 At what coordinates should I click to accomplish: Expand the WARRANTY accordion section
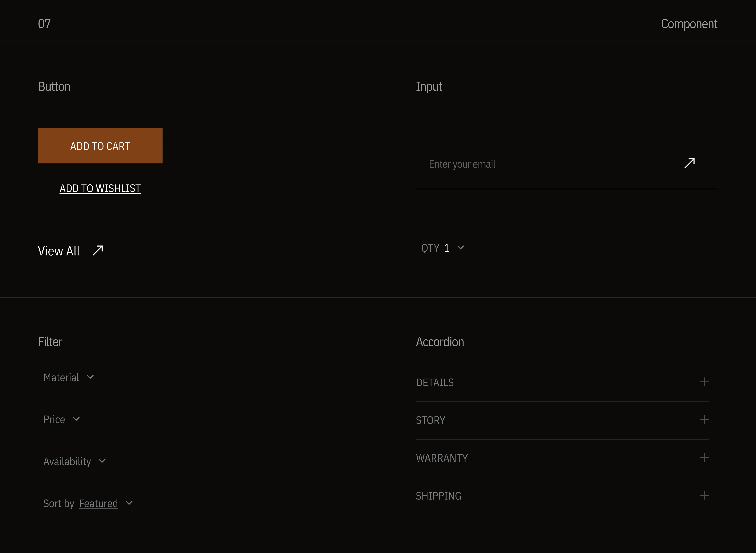pyautogui.click(x=442, y=458)
